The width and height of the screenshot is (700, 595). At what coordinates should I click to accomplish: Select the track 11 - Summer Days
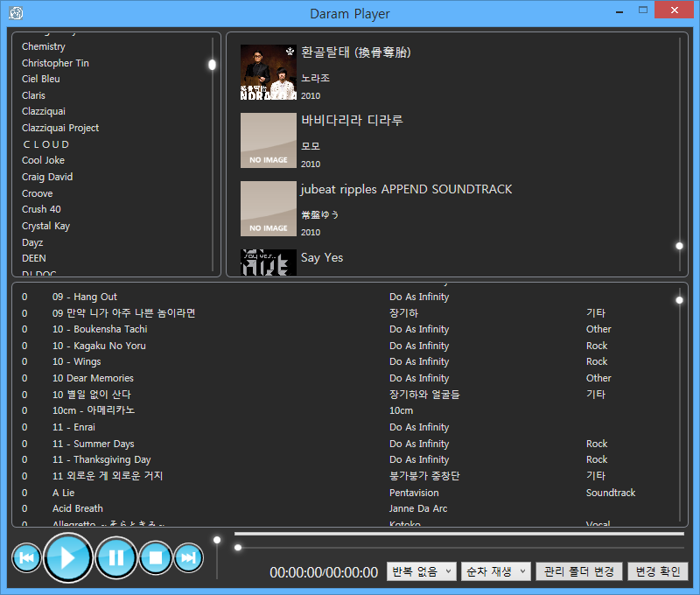[x=93, y=444]
